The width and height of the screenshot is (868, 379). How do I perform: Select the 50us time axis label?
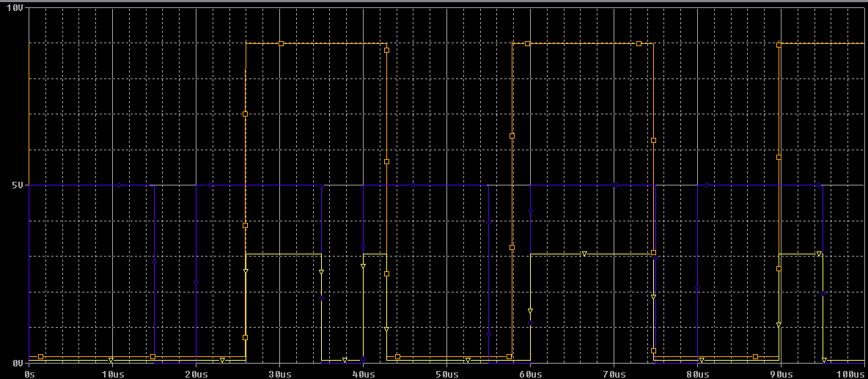(x=446, y=374)
